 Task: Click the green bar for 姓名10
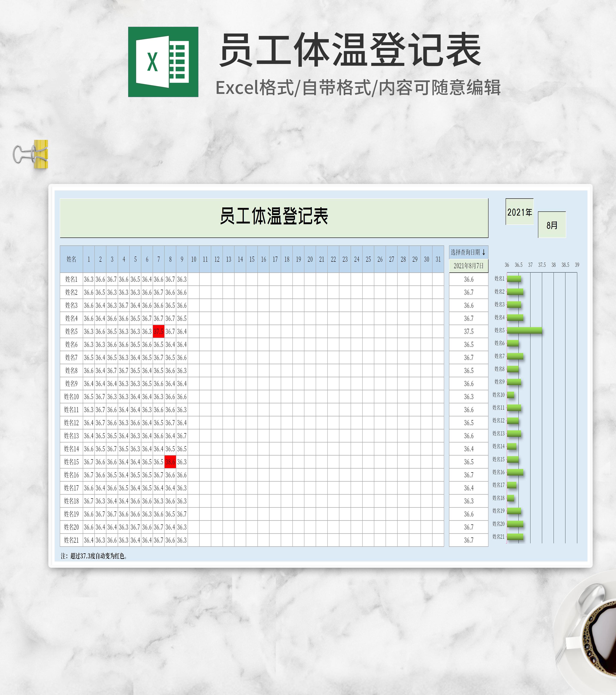tap(510, 395)
